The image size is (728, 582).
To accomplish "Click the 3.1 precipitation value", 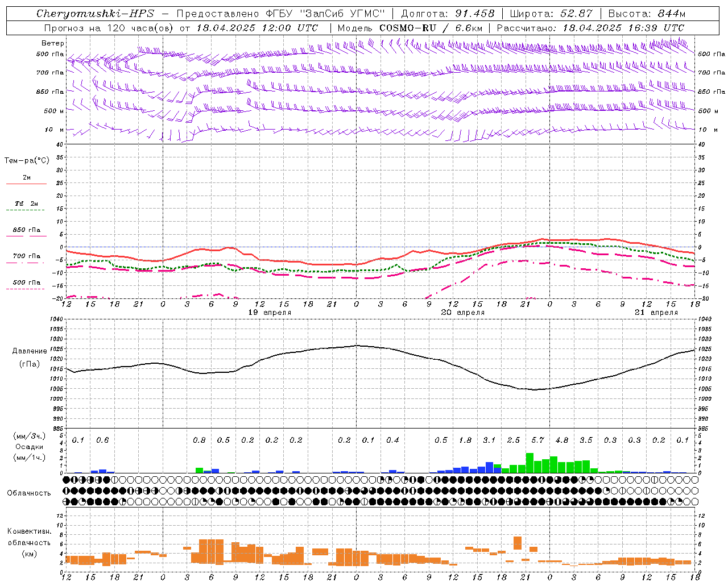I will pyautogui.click(x=489, y=440).
